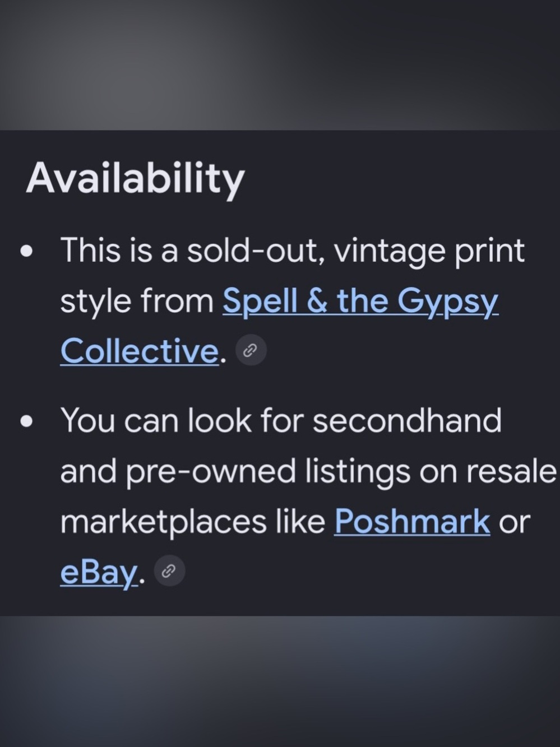This screenshot has height=747, width=560.
Task: Tap the blurred area above the Availability card
Action: click(x=280, y=64)
